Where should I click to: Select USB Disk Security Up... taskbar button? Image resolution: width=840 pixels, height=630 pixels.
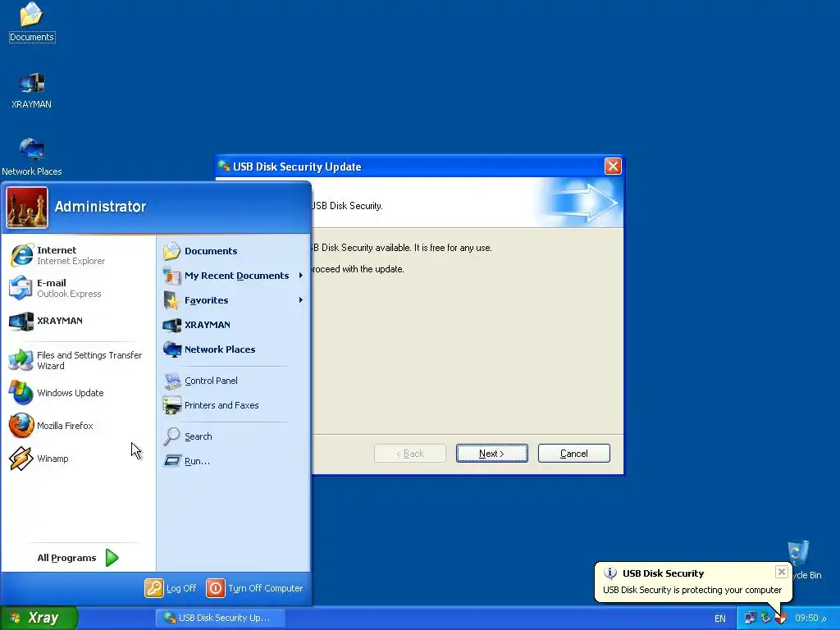(x=220, y=618)
